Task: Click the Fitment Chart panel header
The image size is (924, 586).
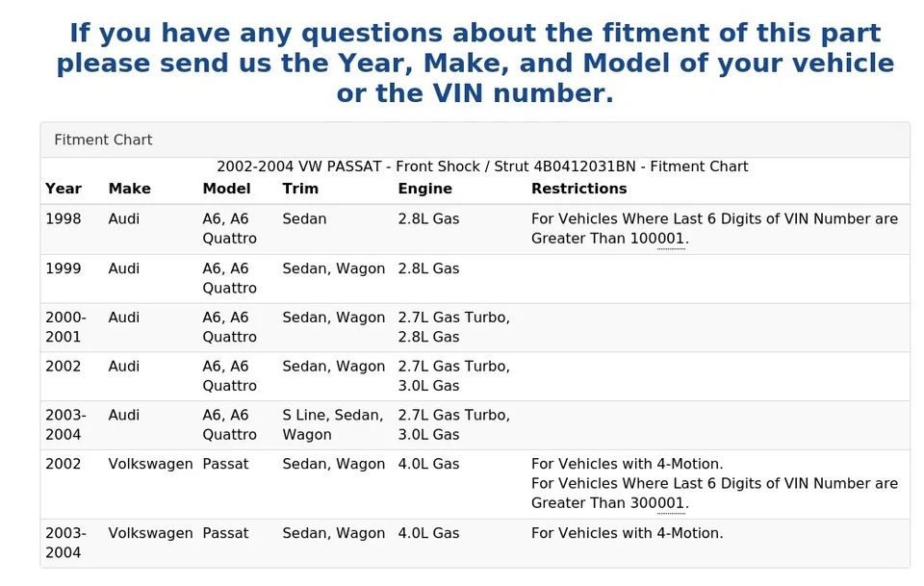Action: [x=103, y=140]
